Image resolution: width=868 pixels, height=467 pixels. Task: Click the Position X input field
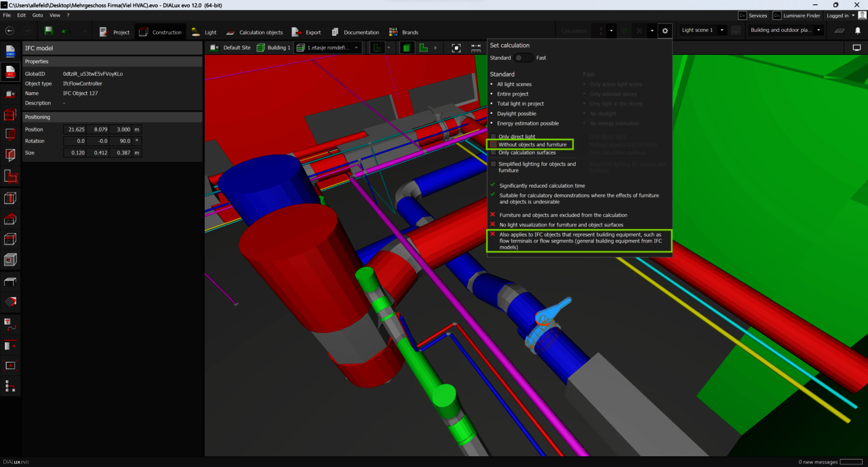77,129
